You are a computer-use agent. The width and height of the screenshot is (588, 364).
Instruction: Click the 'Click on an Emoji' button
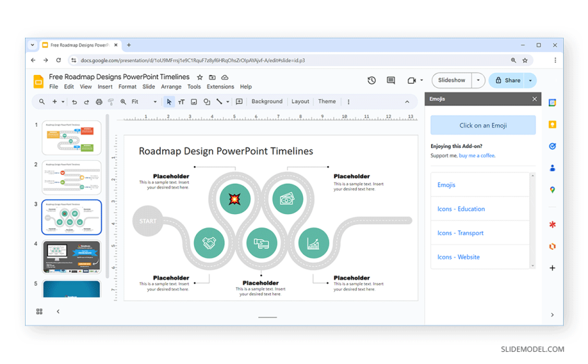coord(483,125)
